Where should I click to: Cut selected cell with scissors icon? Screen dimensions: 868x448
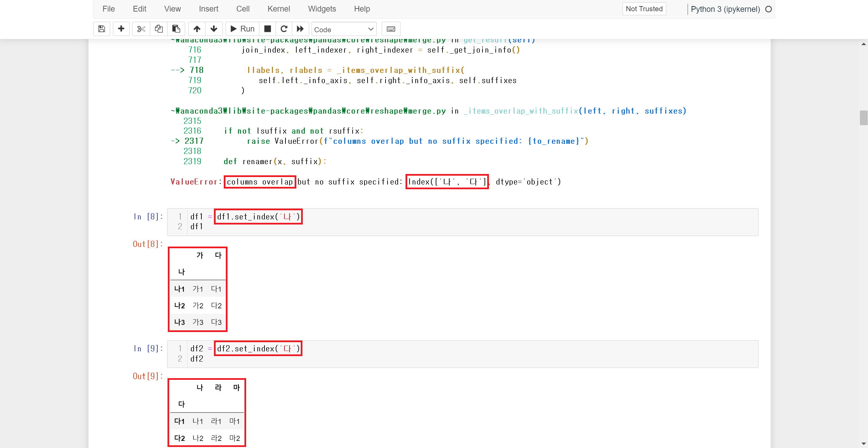(x=141, y=29)
